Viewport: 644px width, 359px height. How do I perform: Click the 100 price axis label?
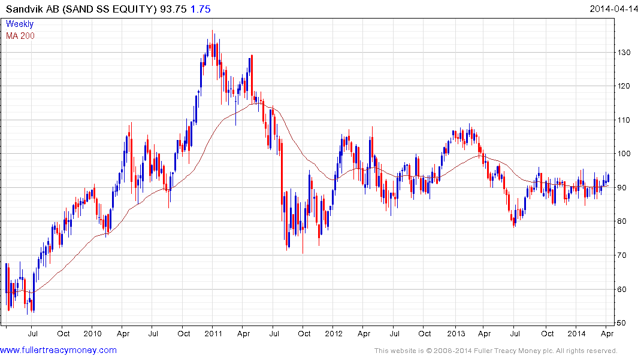click(x=624, y=153)
